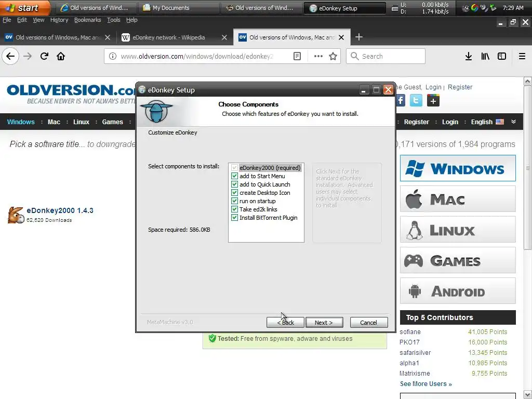Toggle the Firefox sidebar icon
This screenshot has width=532, height=399.
[502, 56]
